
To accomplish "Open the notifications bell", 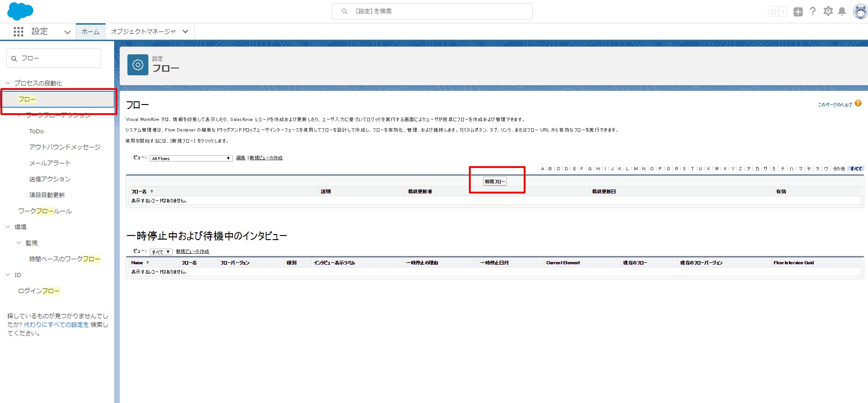I will coord(842,11).
